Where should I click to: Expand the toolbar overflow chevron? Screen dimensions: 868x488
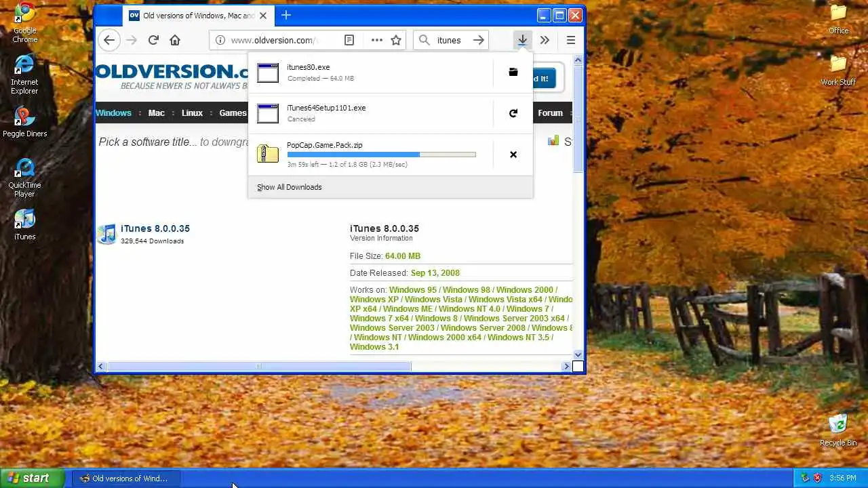pos(545,40)
